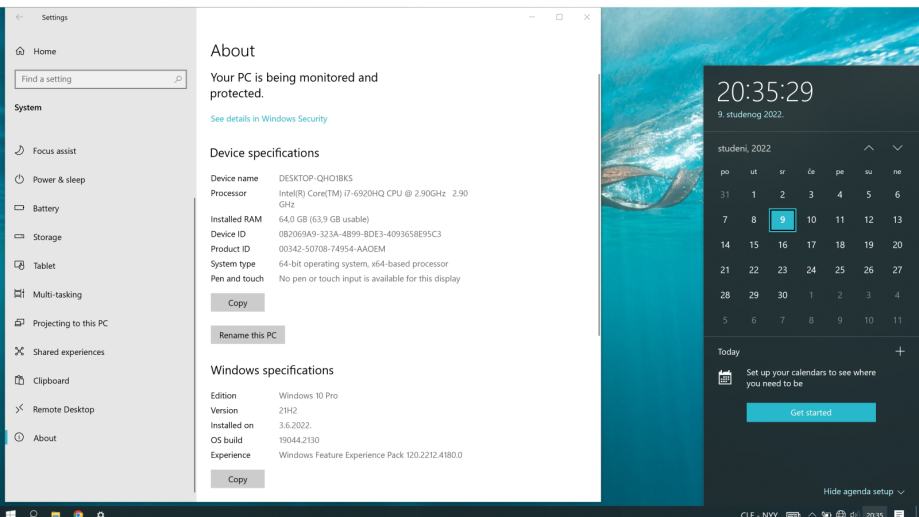Click Product ID value 00342-50708-74954-AAOEM
This screenshot has height=517, width=919.
pos(332,249)
